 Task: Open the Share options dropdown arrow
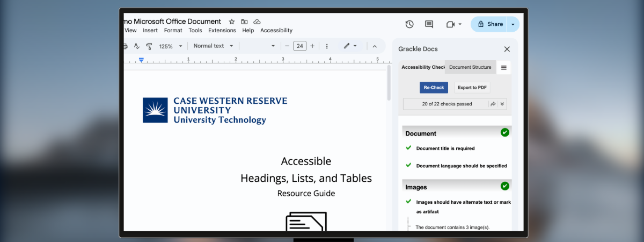tap(513, 24)
